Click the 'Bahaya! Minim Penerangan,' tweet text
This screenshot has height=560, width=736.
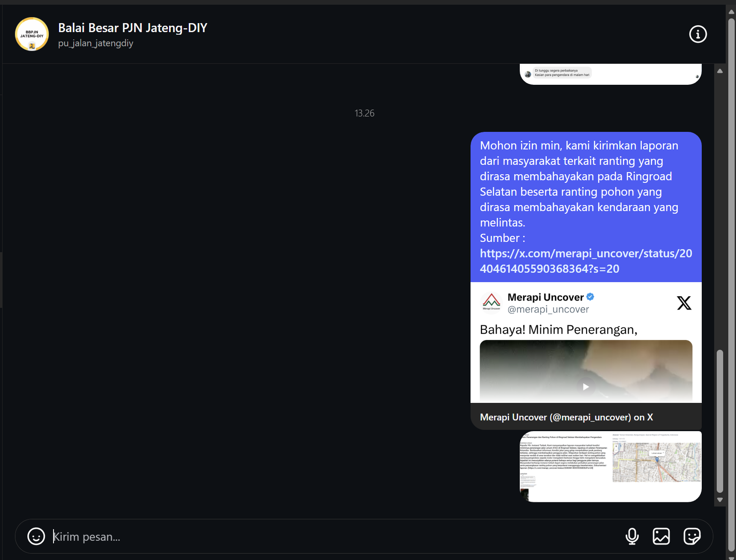[x=558, y=330]
